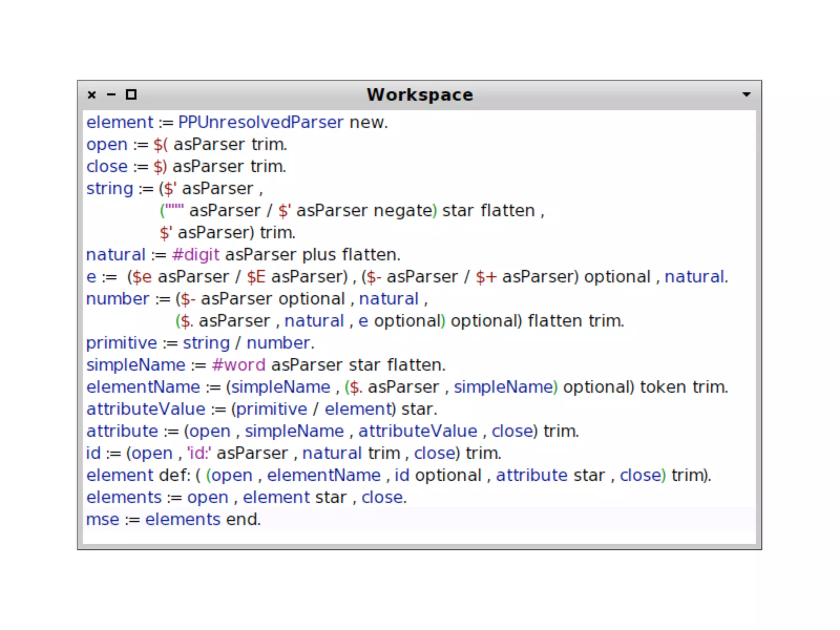Click the #word symbol literal
This screenshot has height=630, width=840.
click(238, 365)
